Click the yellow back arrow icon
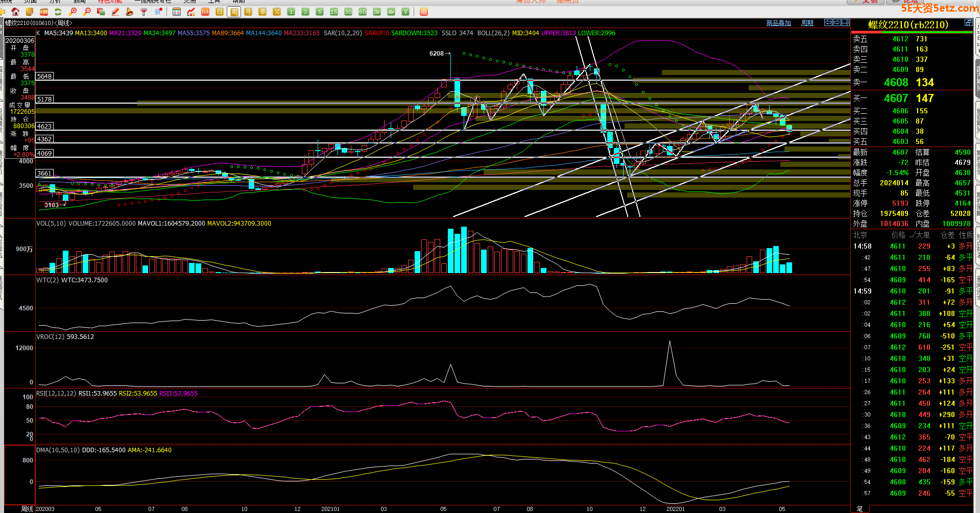This screenshot has height=513, width=980. (x=3, y=12)
